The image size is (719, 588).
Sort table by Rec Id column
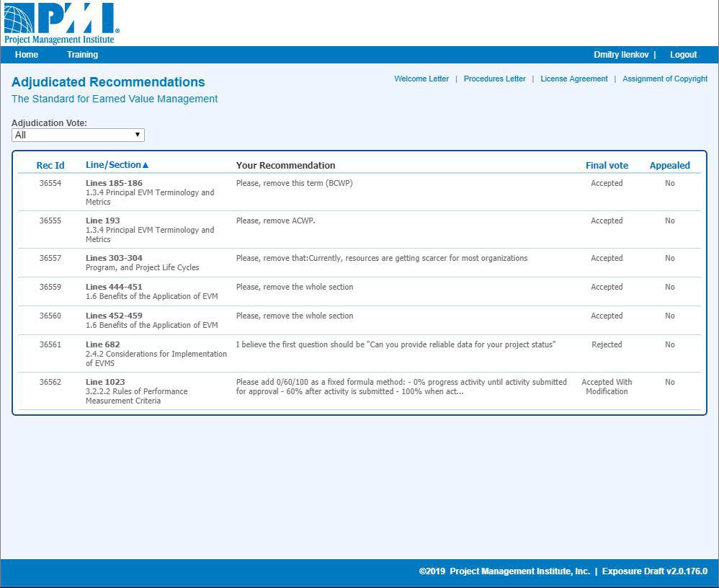coord(50,166)
